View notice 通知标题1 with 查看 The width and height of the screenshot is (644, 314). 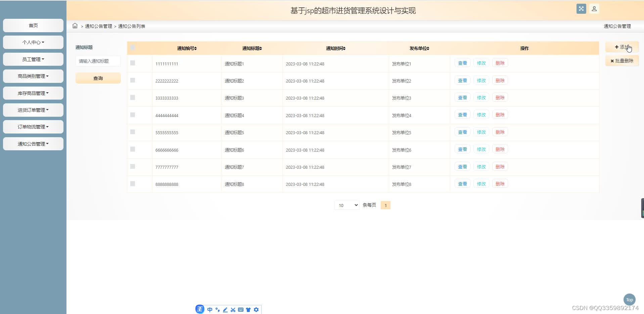coord(462,63)
